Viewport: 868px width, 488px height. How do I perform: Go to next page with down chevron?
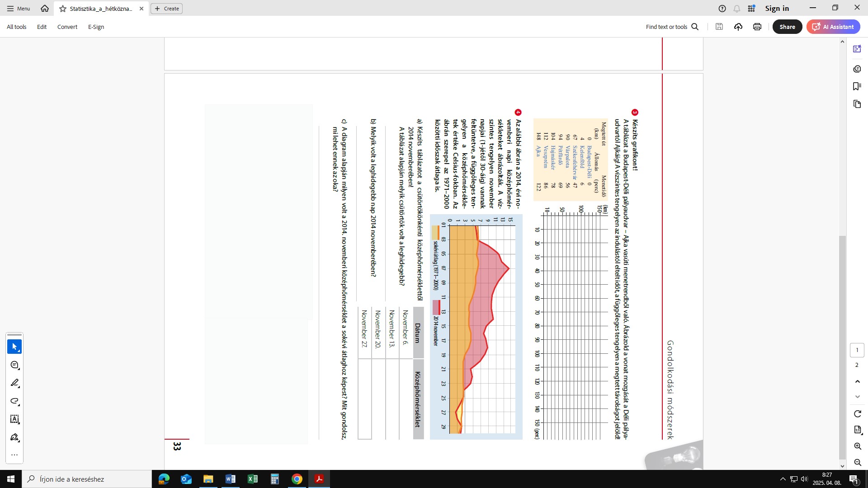[x=857, y=397]
